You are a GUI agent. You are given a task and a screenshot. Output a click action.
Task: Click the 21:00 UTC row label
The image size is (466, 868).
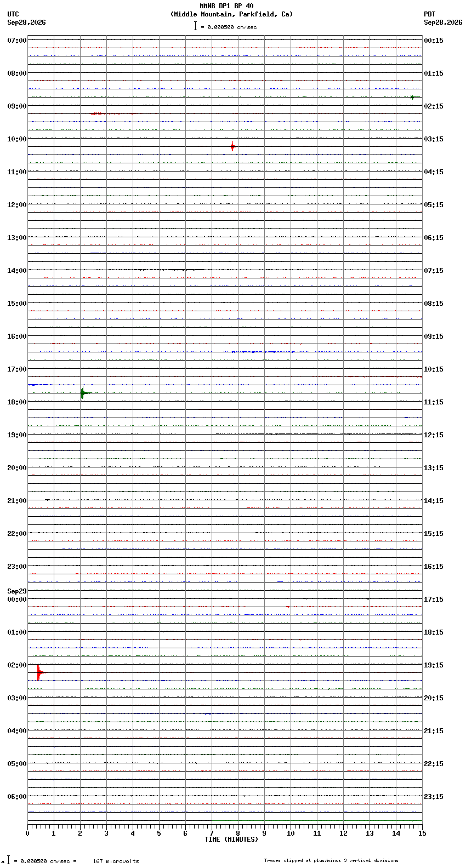pyautogui.click(x=16, y=501)
